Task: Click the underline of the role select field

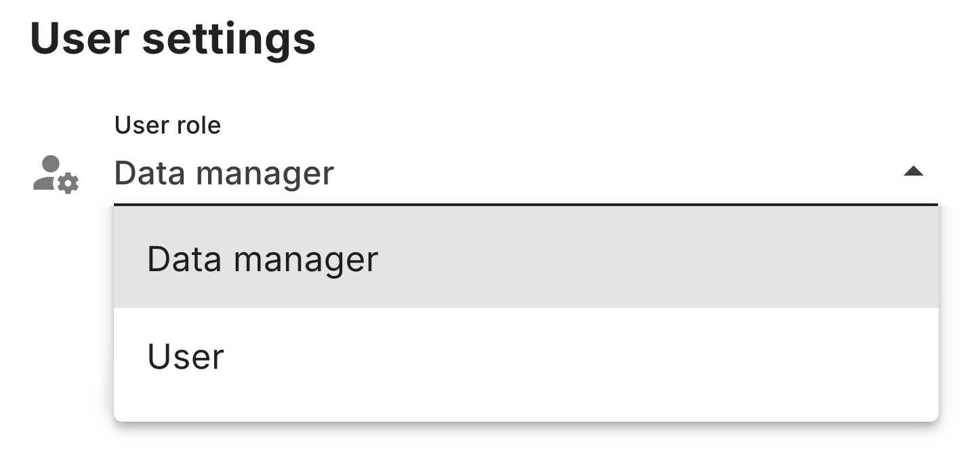Action: pos(526,203)
